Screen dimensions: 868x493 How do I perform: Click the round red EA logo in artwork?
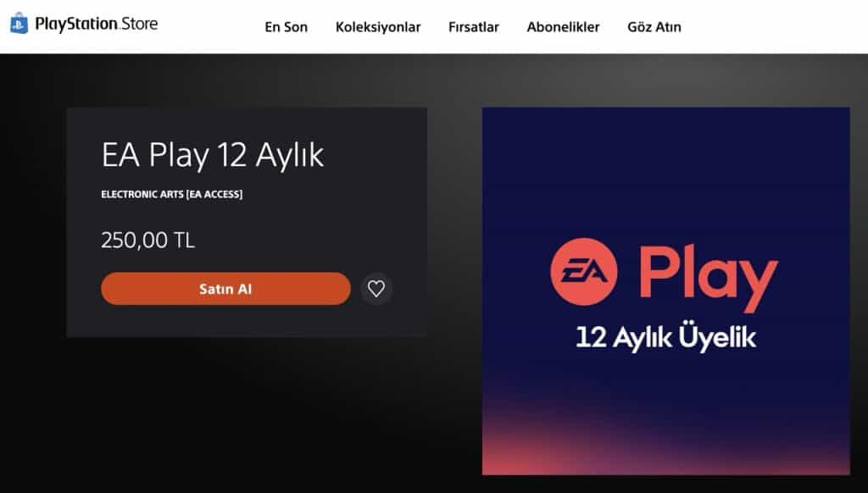click(x=583, y=272)
